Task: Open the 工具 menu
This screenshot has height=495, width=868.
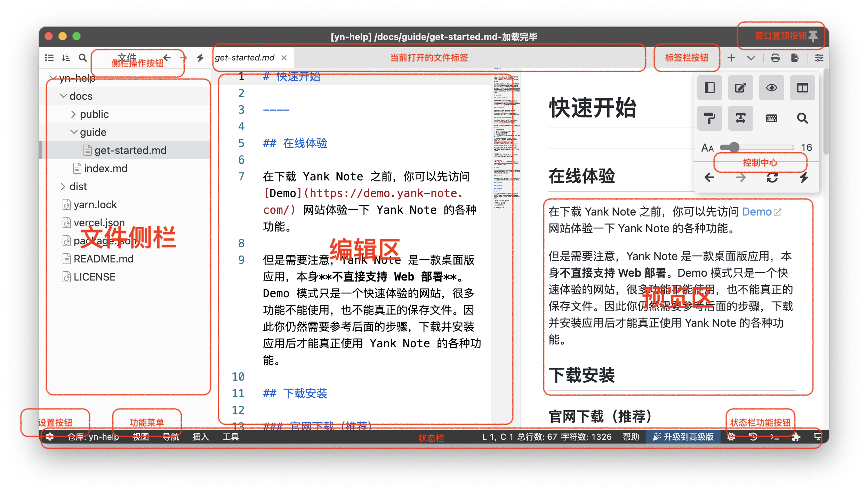Action: coord(231,437)
